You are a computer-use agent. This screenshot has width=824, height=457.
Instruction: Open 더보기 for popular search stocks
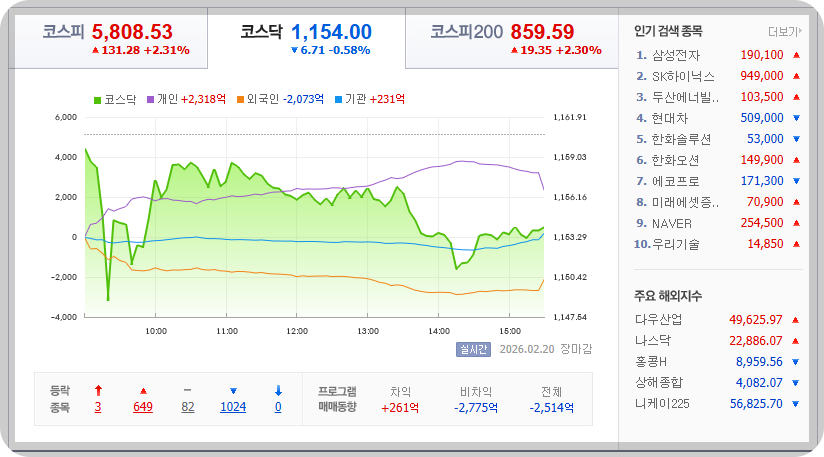[785, 32]
